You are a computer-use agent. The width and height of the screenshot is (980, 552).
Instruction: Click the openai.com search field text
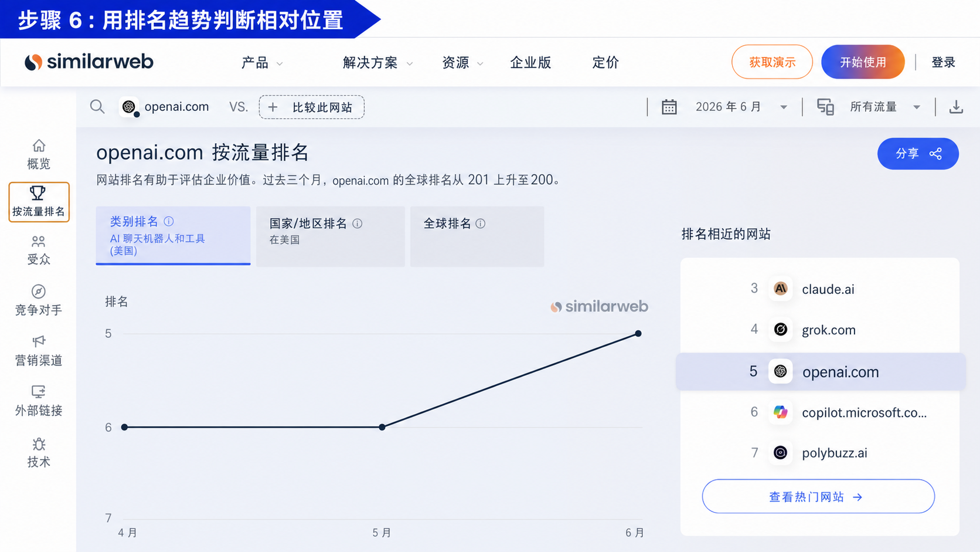176,107
